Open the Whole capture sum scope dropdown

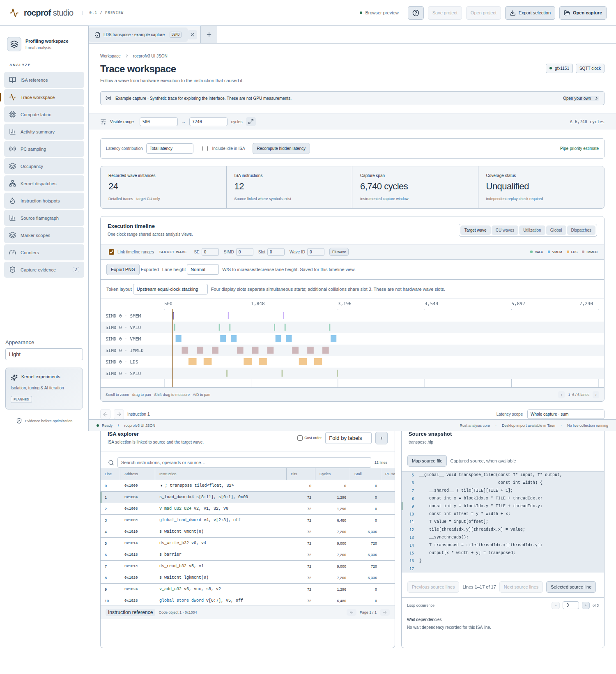point(565,414)
